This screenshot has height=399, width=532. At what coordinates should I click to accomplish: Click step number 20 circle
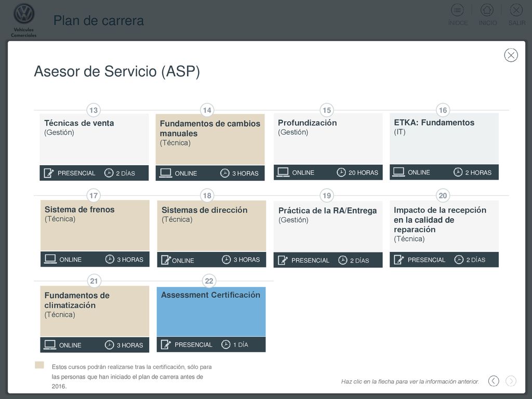443,195
